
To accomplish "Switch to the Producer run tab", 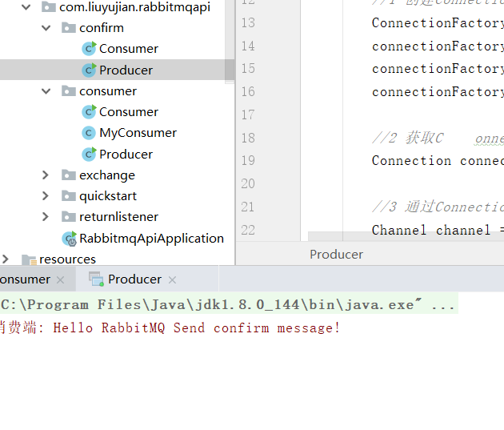I will 134,279.
